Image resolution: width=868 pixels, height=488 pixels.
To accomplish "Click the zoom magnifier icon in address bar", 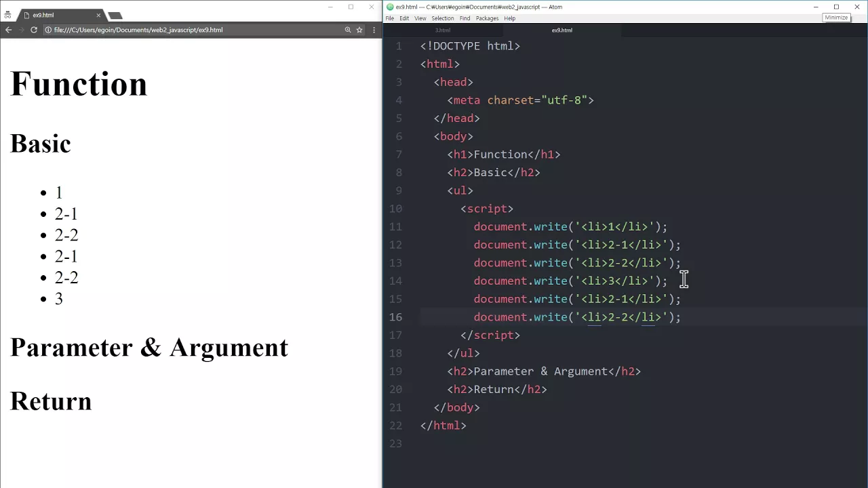I will (x=348, y=30).
